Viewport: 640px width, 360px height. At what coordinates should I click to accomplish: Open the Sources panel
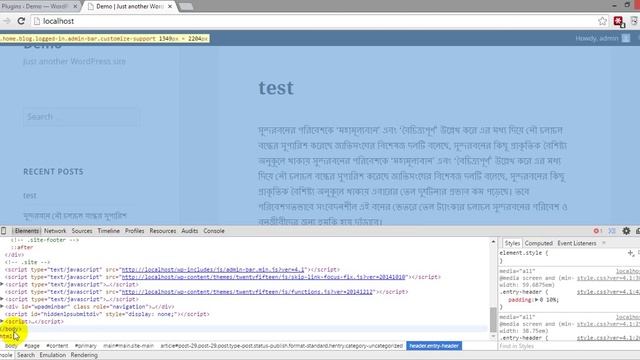(82, 231)
